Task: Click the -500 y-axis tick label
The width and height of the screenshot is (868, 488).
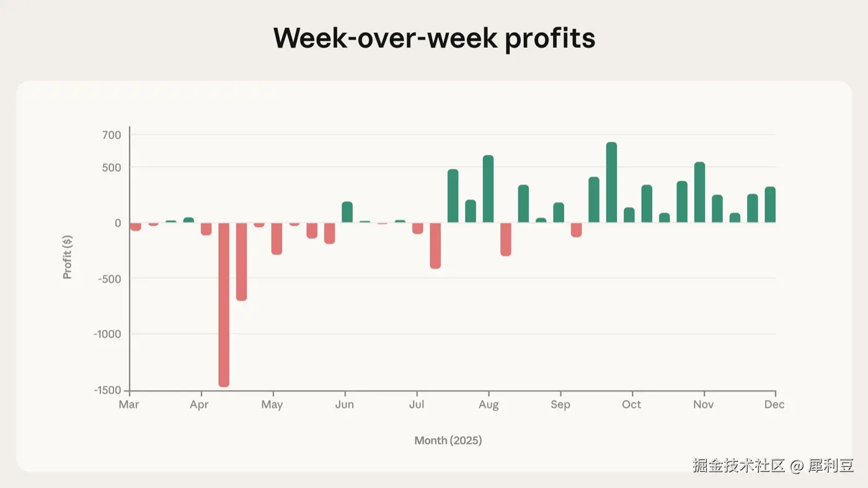Action: click(110, 278)
